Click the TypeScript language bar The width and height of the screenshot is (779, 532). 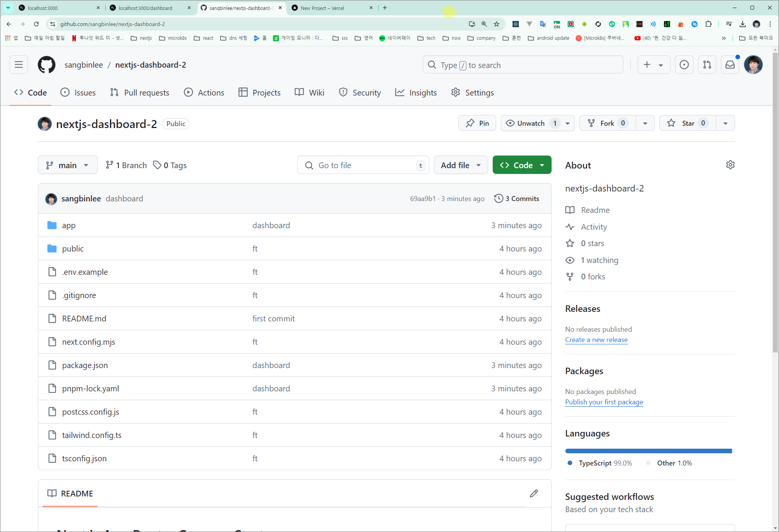click(x=648, y=451)
